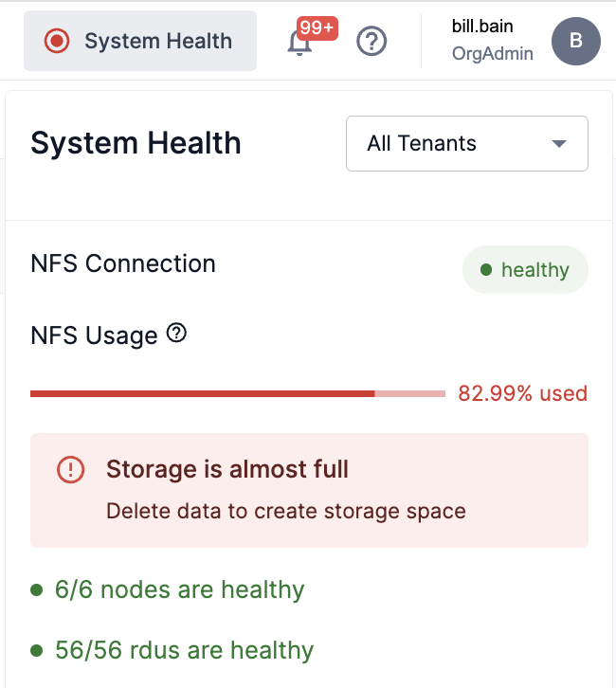This screenshot has height=688, width=616.
Task: Click the NFS Usage info icon
Action: coord(176,334)
